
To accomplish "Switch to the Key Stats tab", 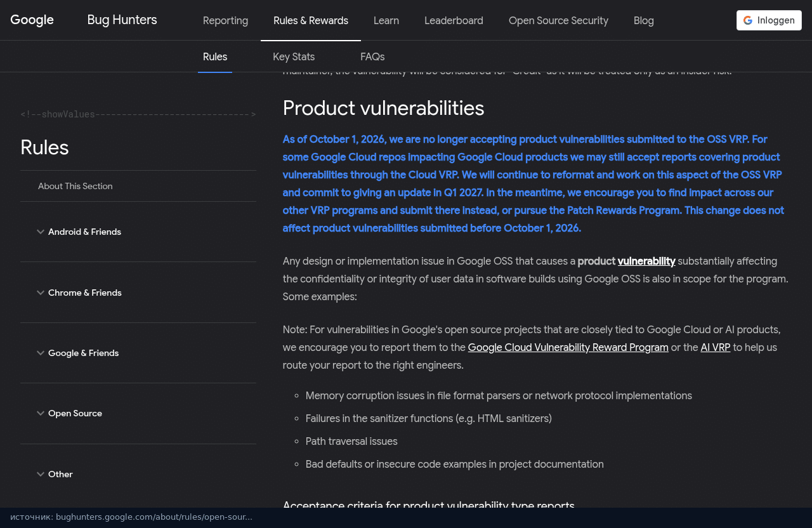I will click(x=294, y=56).
